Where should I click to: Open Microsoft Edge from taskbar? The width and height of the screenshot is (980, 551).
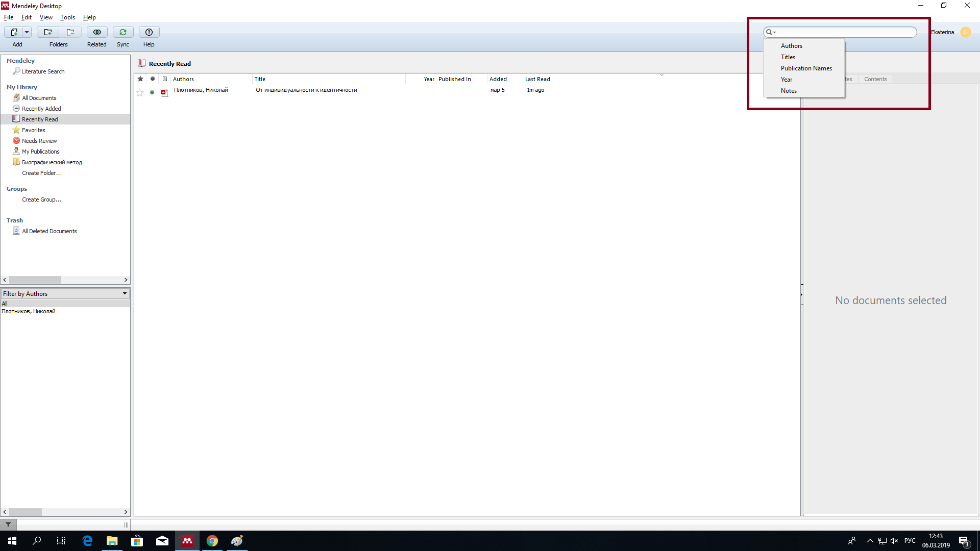point(87,541)
